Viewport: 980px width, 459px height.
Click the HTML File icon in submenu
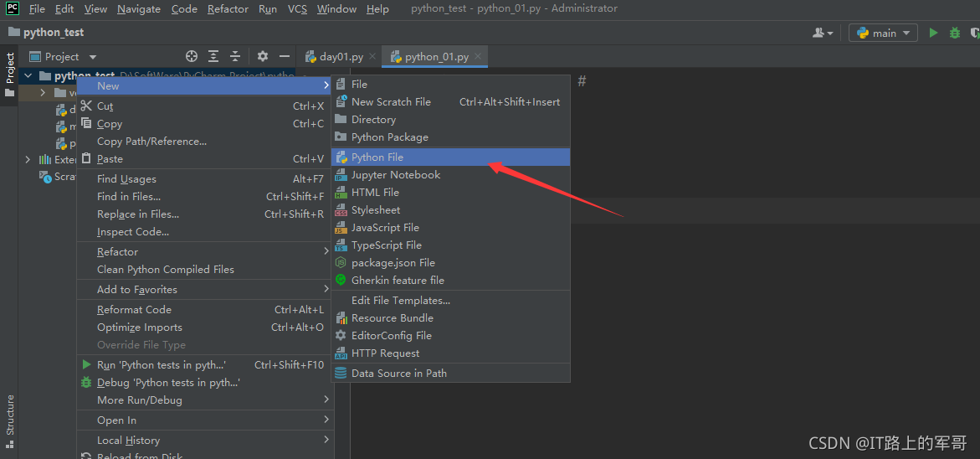point(341,193)
